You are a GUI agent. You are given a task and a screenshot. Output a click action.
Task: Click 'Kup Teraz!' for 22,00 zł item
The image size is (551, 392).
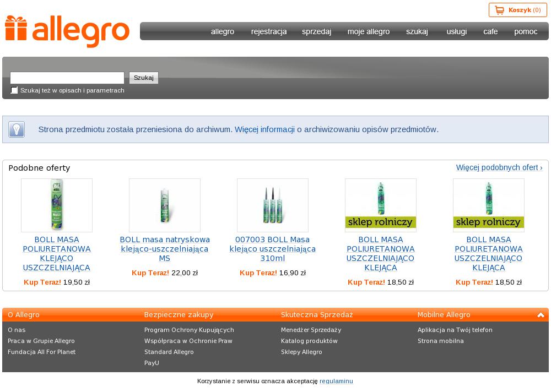(x=150, y=273)
